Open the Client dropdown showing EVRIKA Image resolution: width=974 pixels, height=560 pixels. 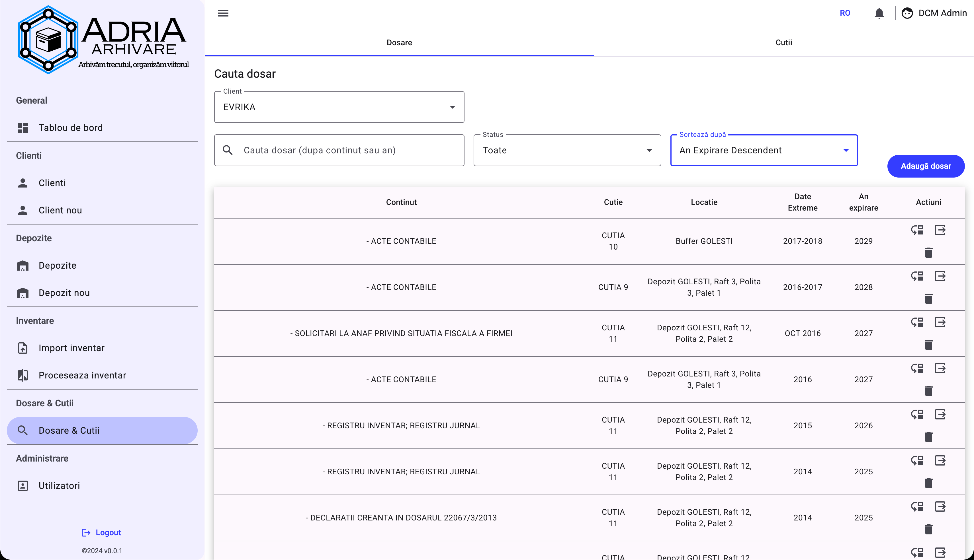coord(339,107)
